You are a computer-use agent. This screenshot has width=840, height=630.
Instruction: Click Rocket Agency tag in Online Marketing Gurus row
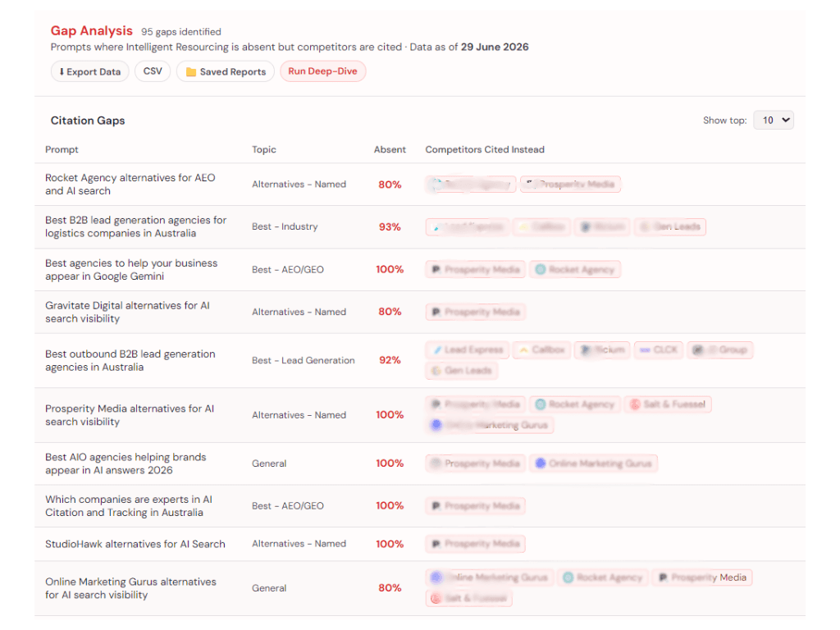(x=603, y=577)
